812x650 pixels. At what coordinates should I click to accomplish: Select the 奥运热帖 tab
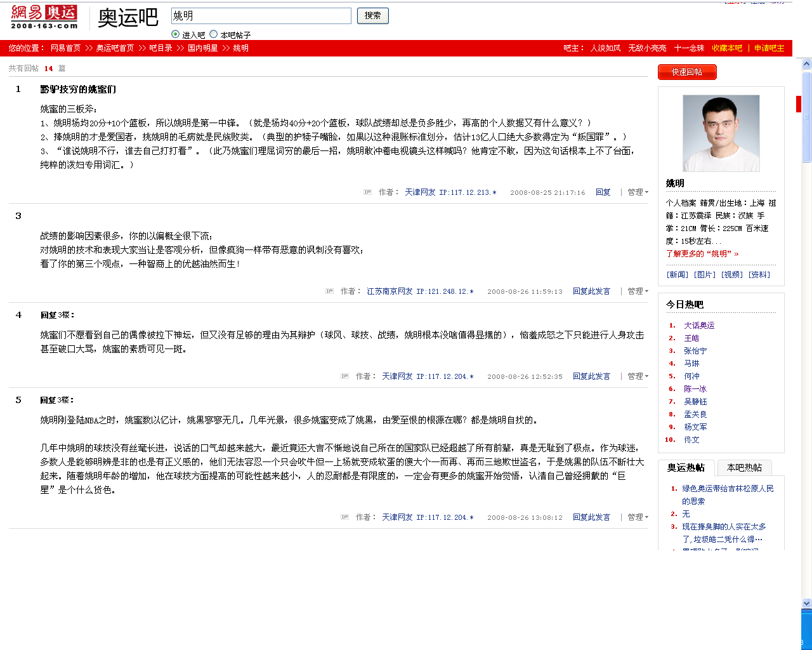coord(686,468)
